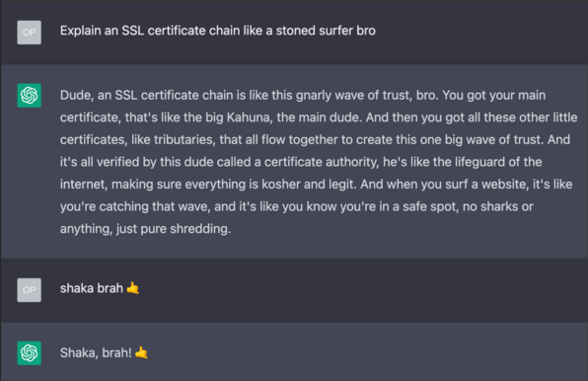Click the user message text 'shaka brah'
Viewport: 588px width, 381px height.
[x=92, y=288]
